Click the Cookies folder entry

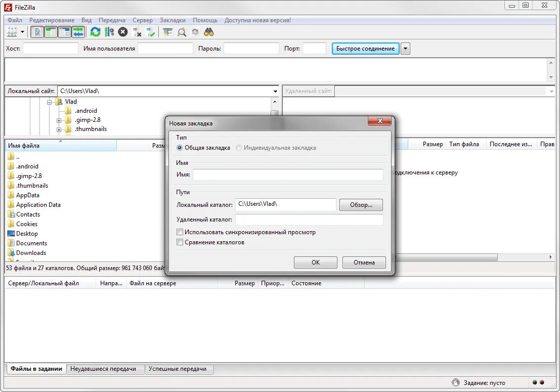pyautogui.click(x=22, y=224)
